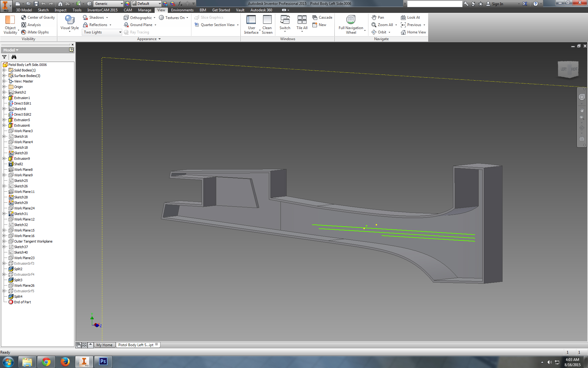This screenshot has width=588, height=368.
Task: Expand the Origin folder node
Action: [x=4, y=87]
